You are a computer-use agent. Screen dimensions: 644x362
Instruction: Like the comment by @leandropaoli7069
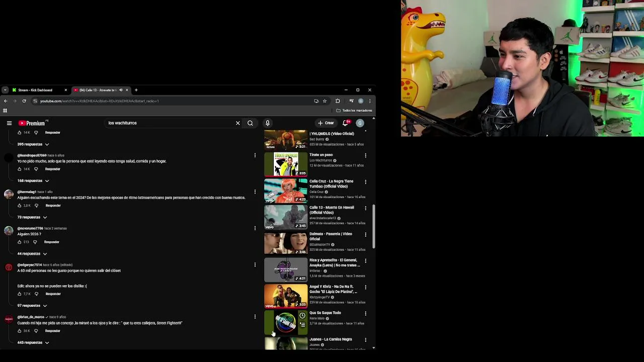[20, 169]
